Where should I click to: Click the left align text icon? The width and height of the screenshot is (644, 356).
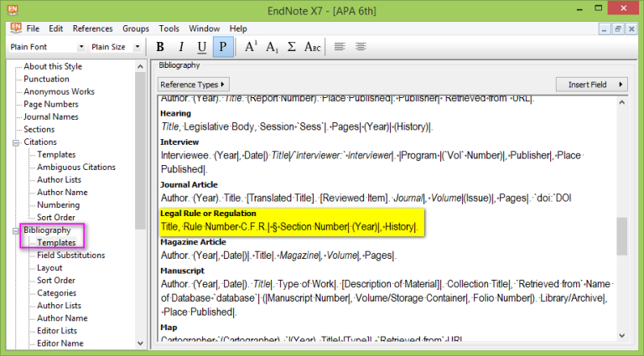coord(340,47)
